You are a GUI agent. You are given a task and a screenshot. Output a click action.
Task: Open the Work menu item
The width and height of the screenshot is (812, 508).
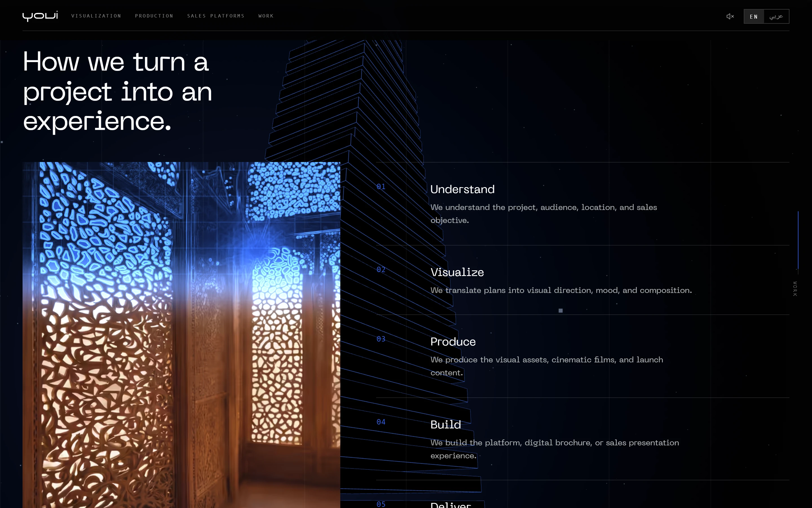coord(266,16)
